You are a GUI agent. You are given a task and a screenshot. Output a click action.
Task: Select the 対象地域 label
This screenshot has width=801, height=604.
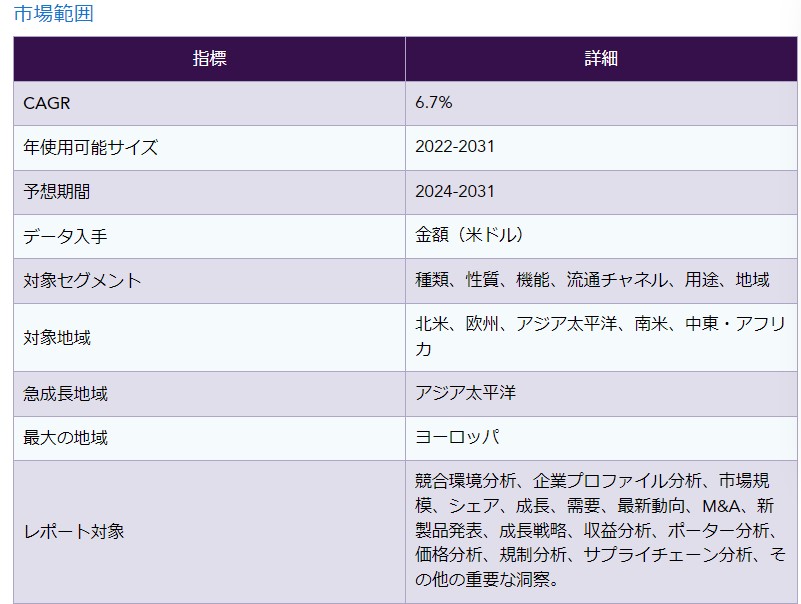[57, 338]
